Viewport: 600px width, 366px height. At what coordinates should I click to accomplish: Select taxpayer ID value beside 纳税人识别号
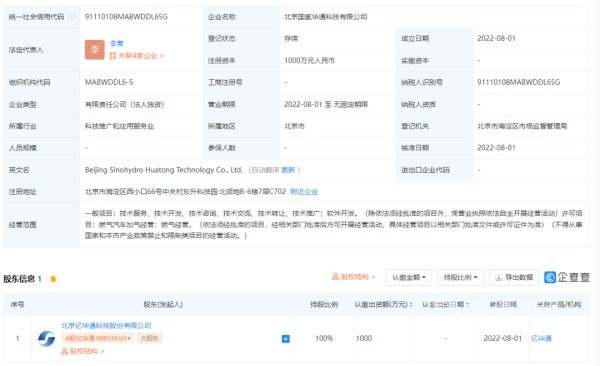point(518,82)
